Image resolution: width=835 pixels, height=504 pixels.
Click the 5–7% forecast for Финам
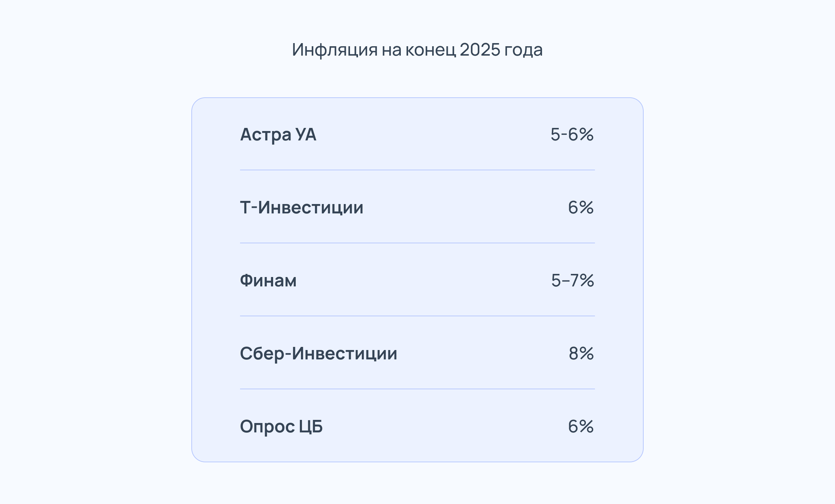[x=573, y=281]
